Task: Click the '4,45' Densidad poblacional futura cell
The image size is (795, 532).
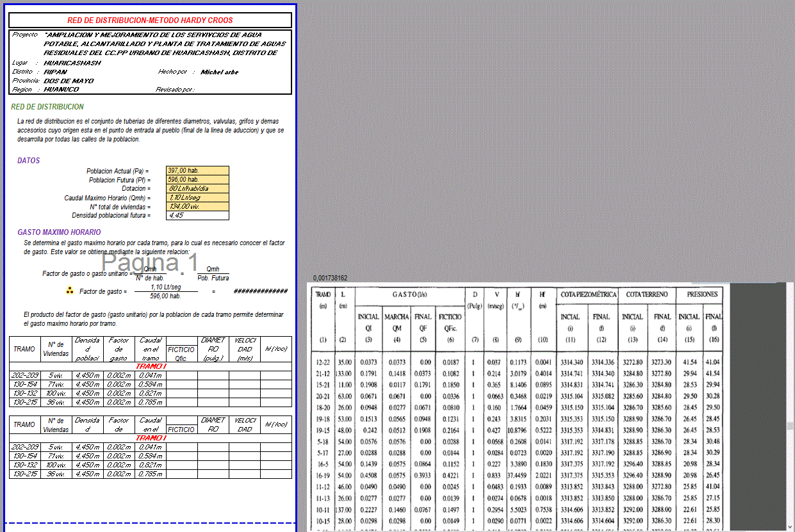Action: coord(197,216)
